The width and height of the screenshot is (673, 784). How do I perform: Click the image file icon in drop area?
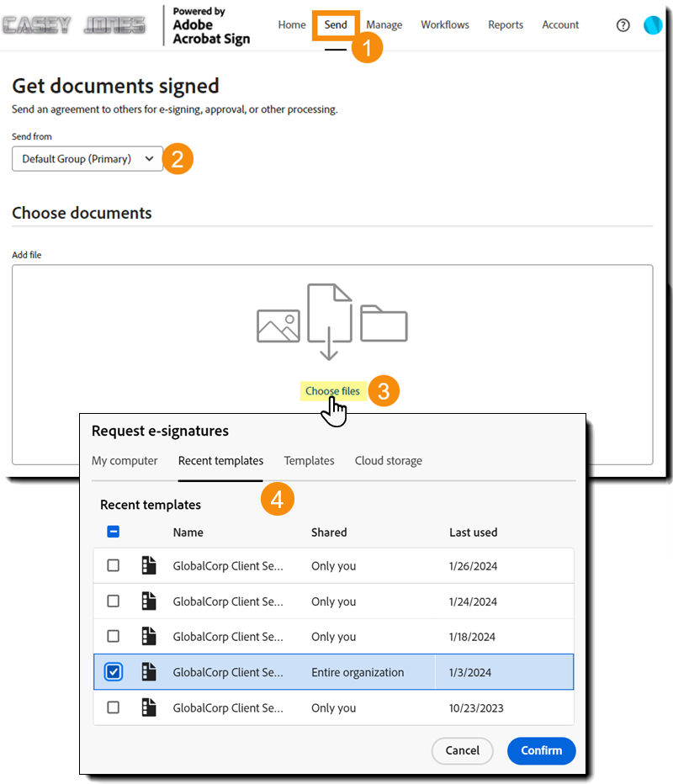pyautogui.click(x=278, y=326)
